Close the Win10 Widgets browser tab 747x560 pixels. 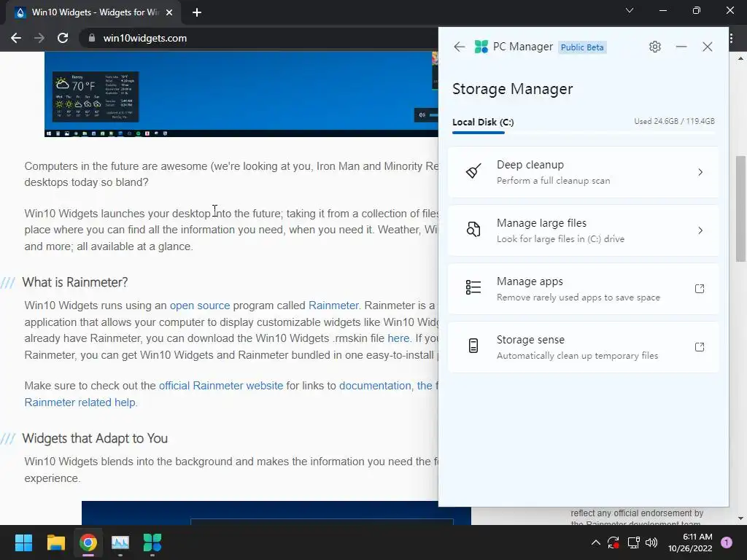click(x=169, y=12)
